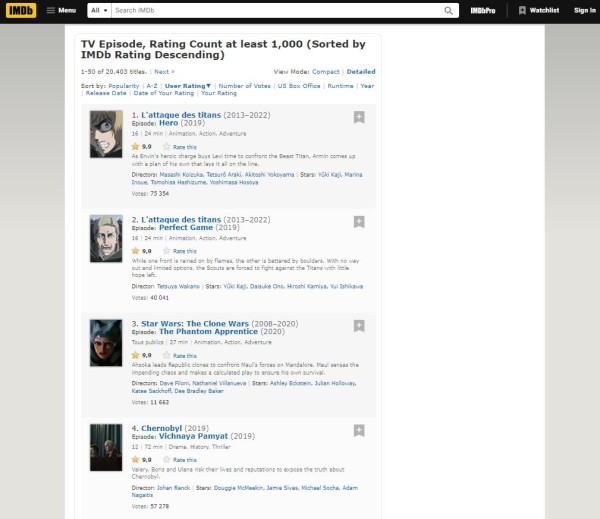Sort by A-Z

tap(152, 86)
